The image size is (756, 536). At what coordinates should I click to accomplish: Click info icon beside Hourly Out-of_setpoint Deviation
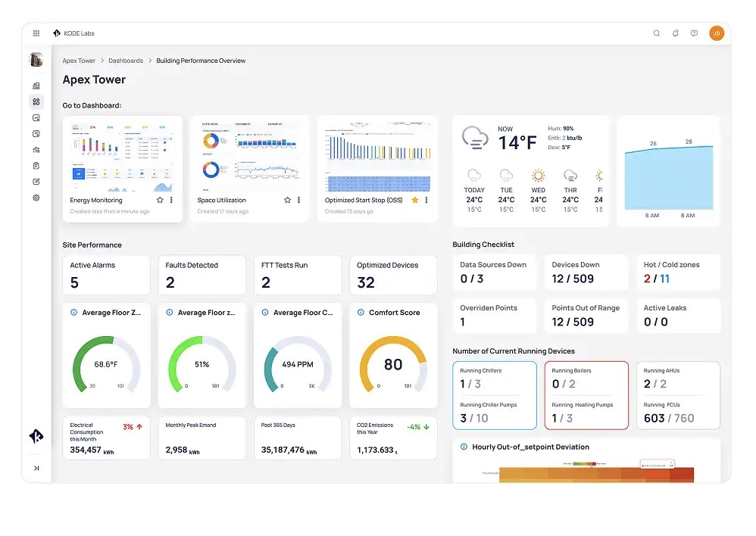(x=464, y=447)
